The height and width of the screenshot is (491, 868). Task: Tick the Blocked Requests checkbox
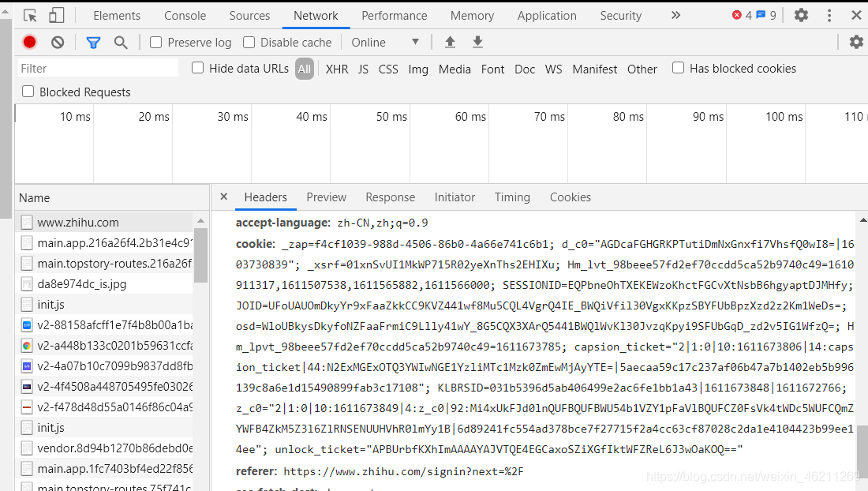tap(28, 92)
